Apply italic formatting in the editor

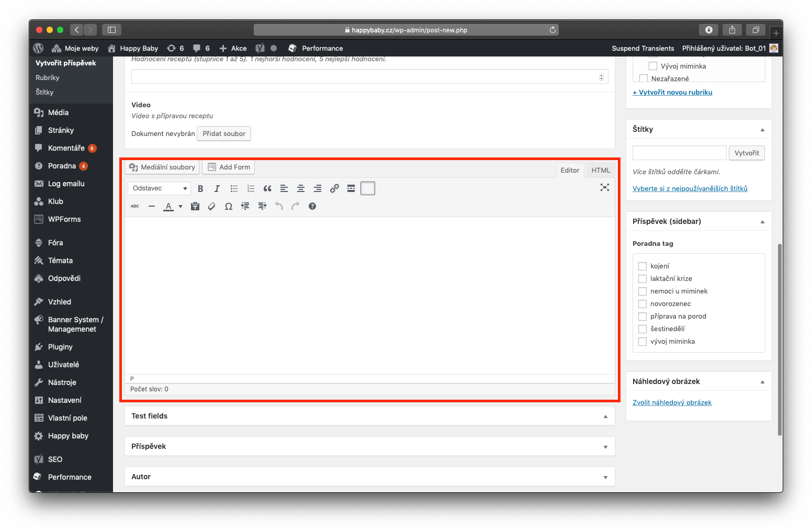217,188
